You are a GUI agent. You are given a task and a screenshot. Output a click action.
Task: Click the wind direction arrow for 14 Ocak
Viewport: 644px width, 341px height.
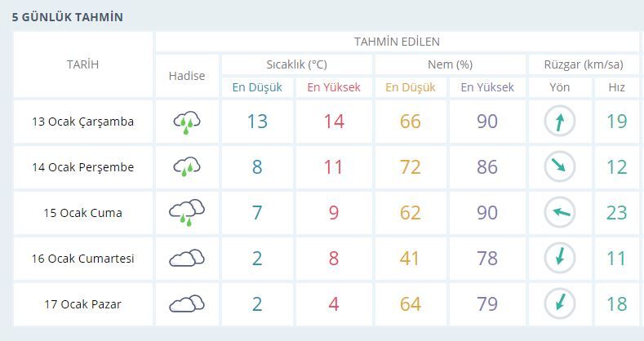click(x=560, y=167)
